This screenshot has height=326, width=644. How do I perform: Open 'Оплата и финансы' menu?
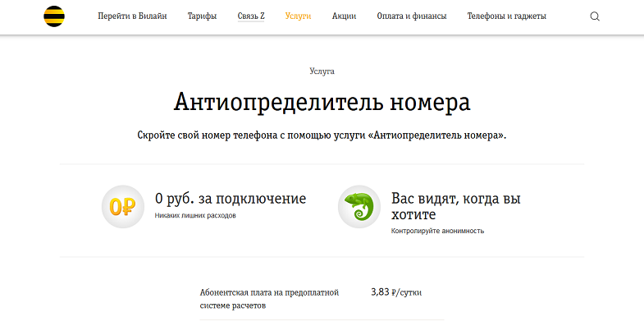[x=412, y=16]
